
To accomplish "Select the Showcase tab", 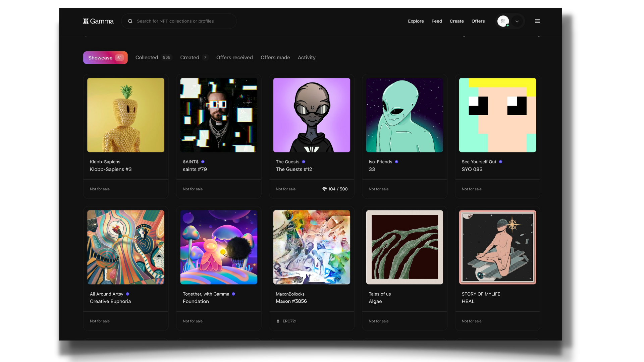I will pyautogui.click(x=105, y=58).
